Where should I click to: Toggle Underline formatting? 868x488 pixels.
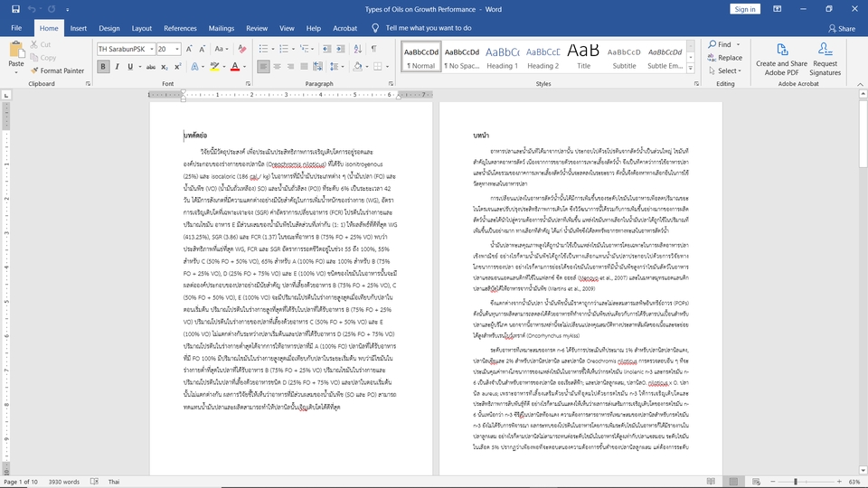point(130,67)
